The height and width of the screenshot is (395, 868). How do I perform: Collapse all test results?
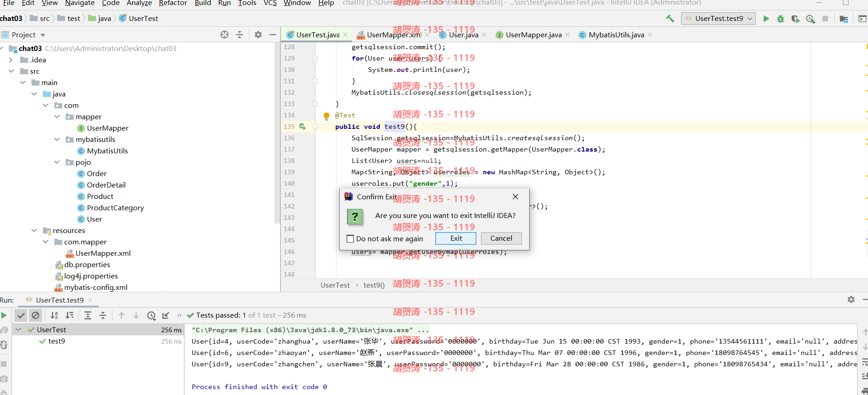(x=103, y=315)
